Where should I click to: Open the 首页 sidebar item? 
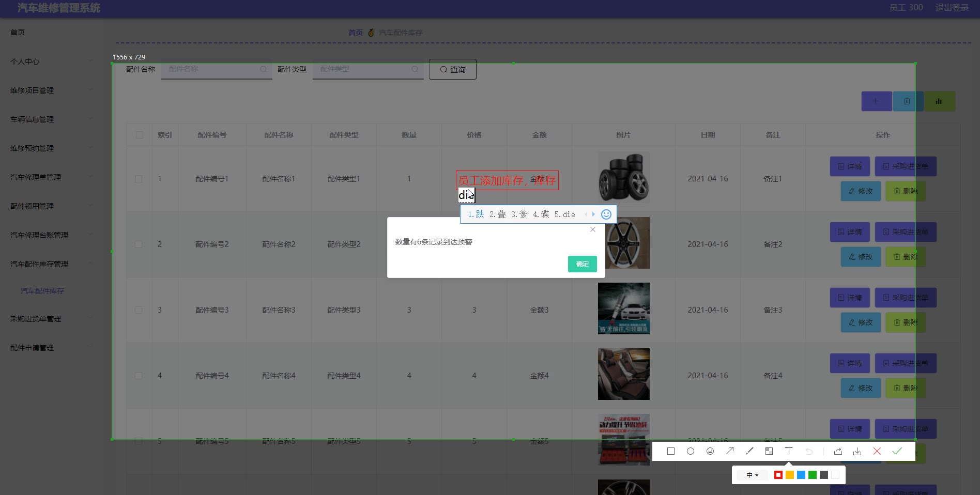pos(52,32)
